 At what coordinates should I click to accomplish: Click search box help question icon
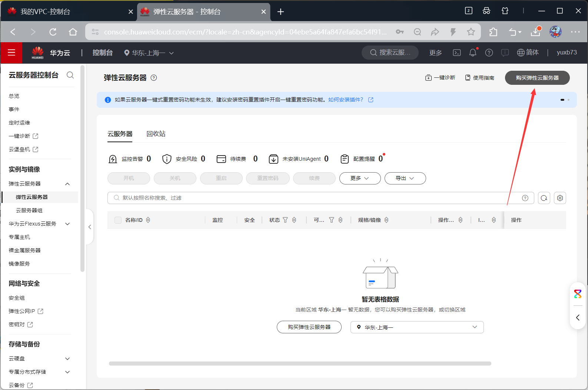tap(525, 198)
